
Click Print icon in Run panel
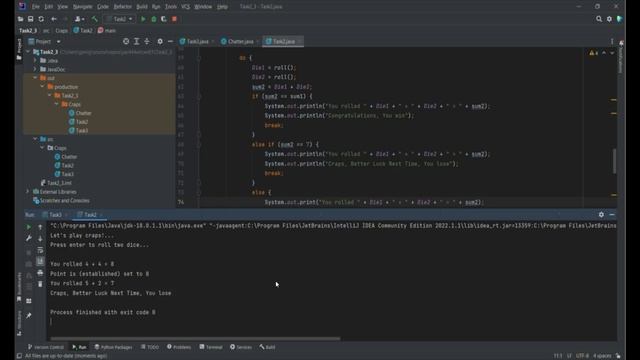40,273
